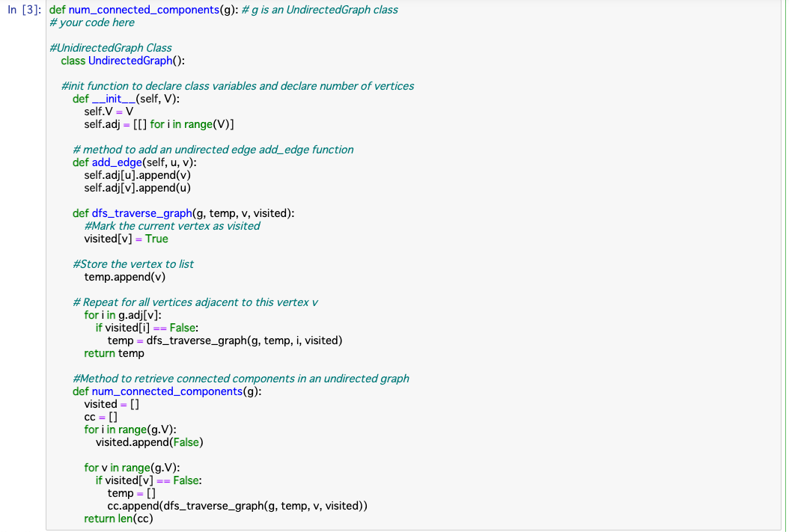
Task: Click 'def dfs_traverse_graph(g, temp, v, visited):' line
Action: [183, 213]
